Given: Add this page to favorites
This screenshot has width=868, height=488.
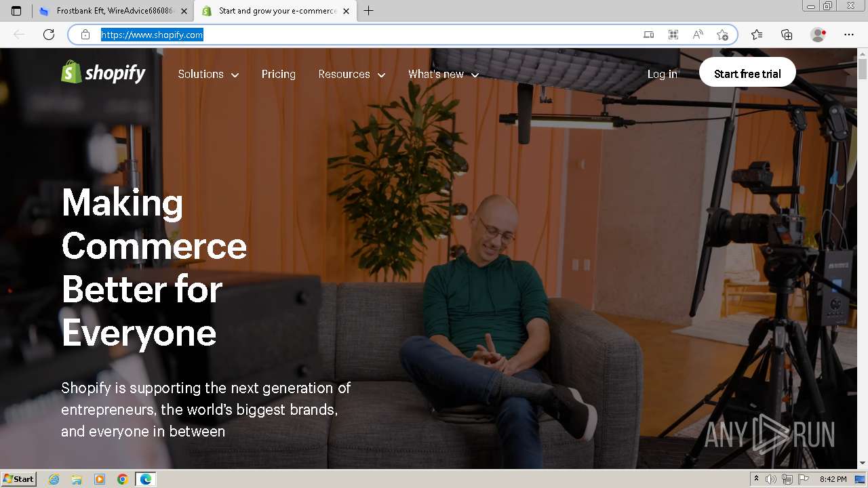Looking at the screenshot, I should pyautogui.click(x=722, y=35).
